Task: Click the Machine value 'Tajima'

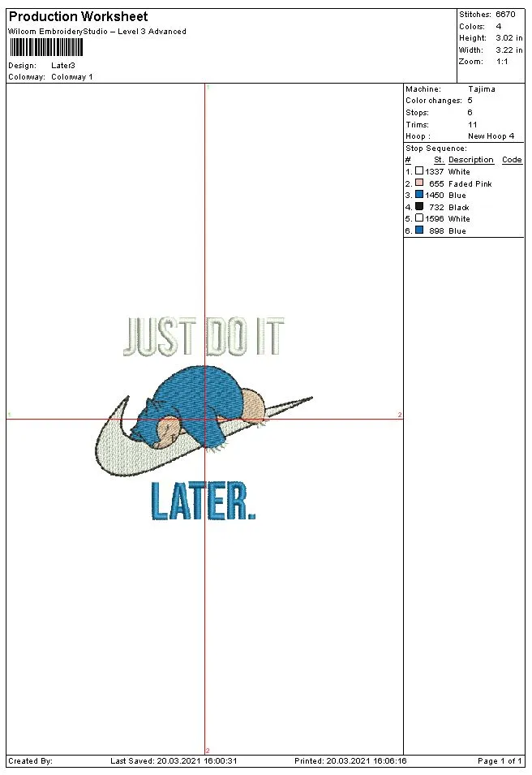Action: pos(482,89)
